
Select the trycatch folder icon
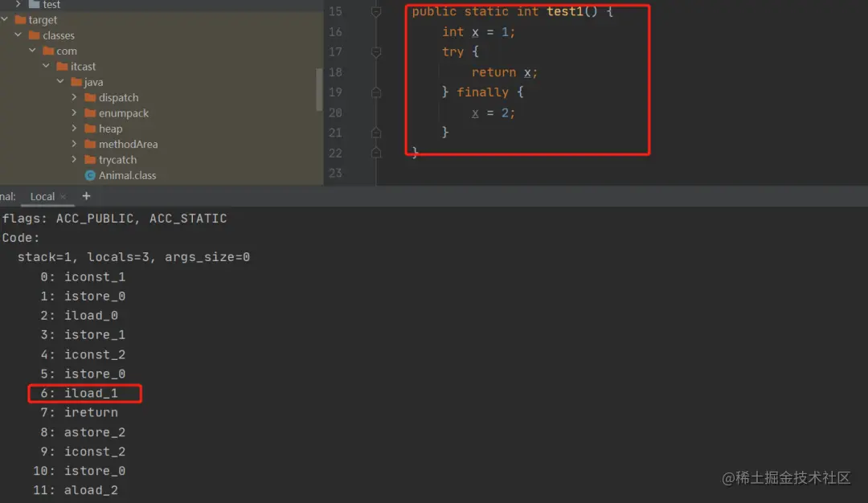pos(90,159)
